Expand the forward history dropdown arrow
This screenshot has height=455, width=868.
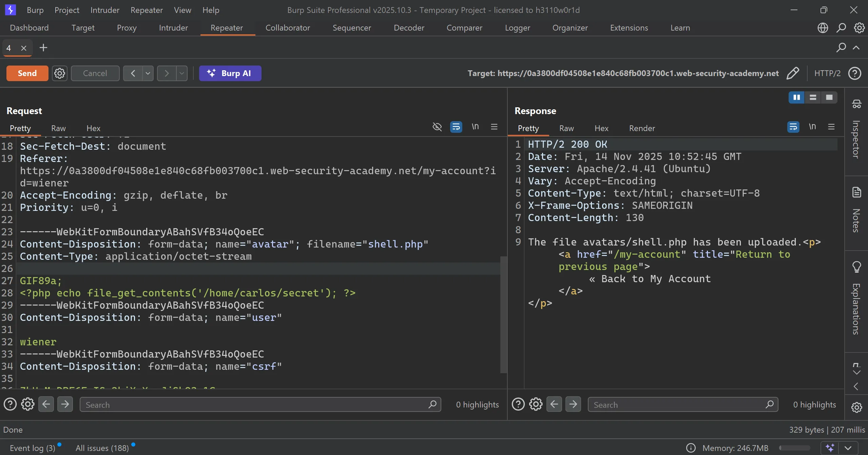182,73
